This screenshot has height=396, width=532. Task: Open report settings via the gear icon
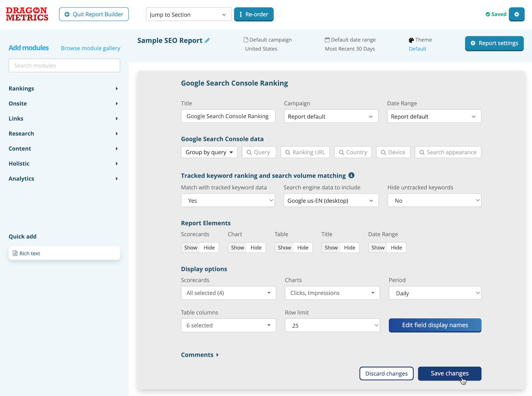(x=517, y=14)
